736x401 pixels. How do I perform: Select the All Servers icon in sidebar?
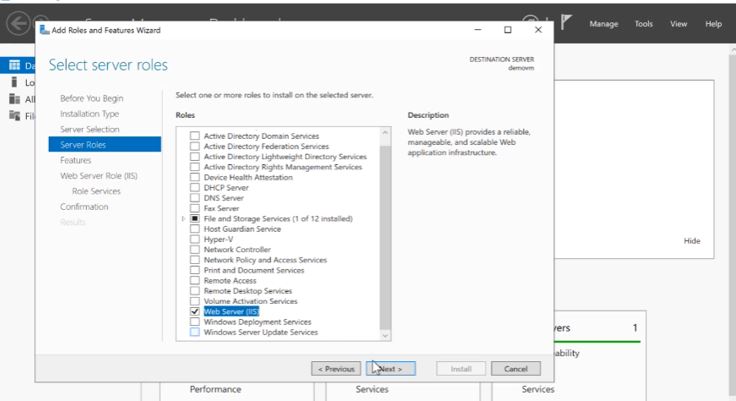(x=15, y=99)
